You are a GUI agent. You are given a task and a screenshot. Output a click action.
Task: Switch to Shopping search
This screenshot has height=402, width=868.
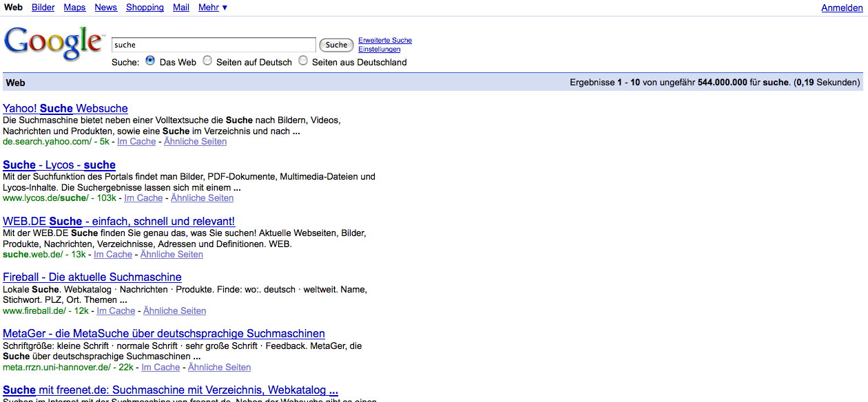pos(145,8)
